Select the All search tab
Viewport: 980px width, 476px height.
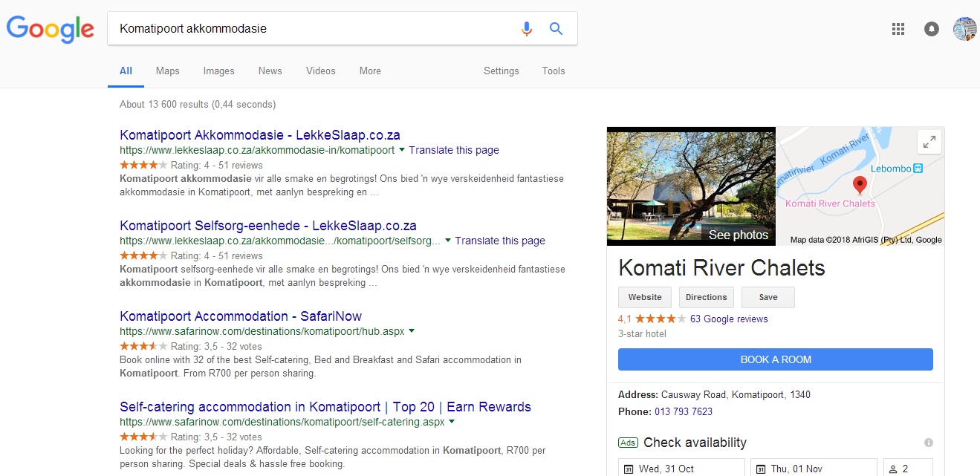tap(126, 71)
